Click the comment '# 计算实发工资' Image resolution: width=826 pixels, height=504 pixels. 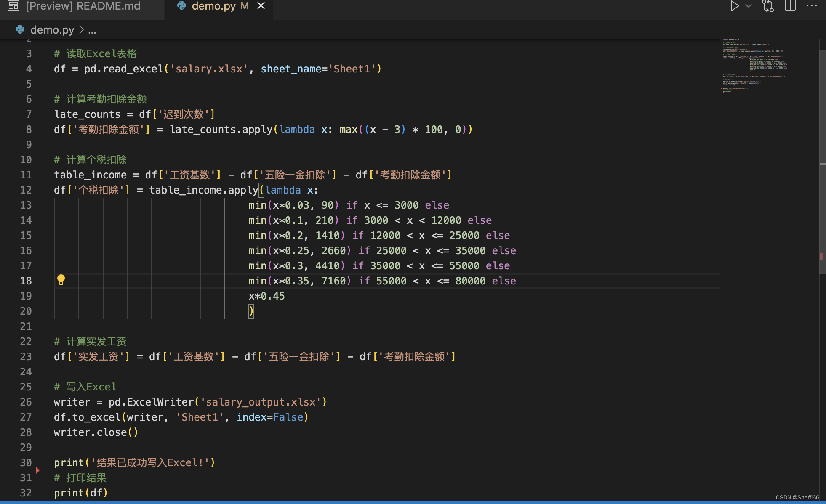click(91, 341)
